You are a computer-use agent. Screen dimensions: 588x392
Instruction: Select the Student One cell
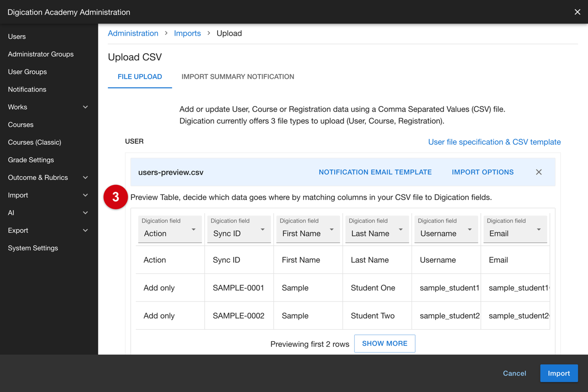click(377, 287)
